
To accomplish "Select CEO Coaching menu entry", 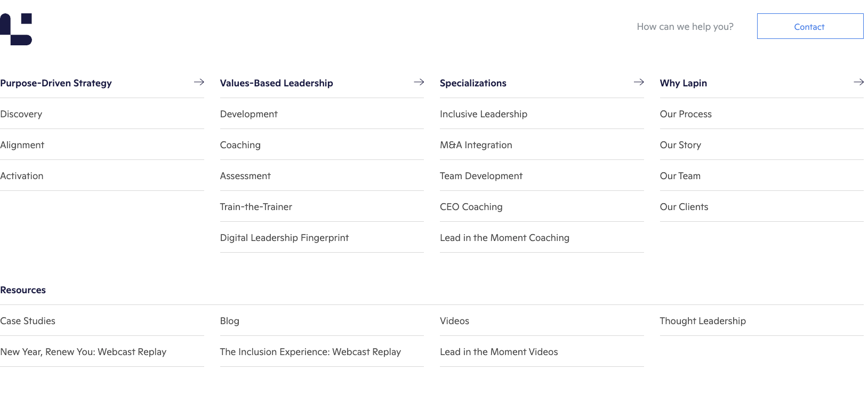I will pyautogui.click(x=471, y=207).
